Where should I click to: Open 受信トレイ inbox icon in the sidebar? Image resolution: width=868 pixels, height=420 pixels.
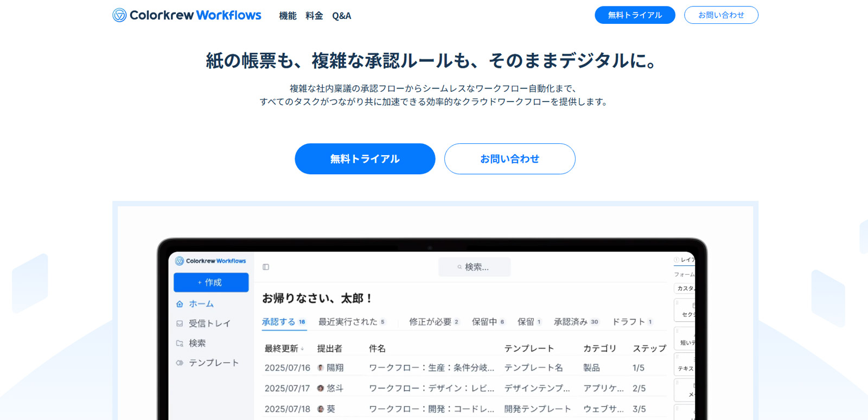click(180, 323)
